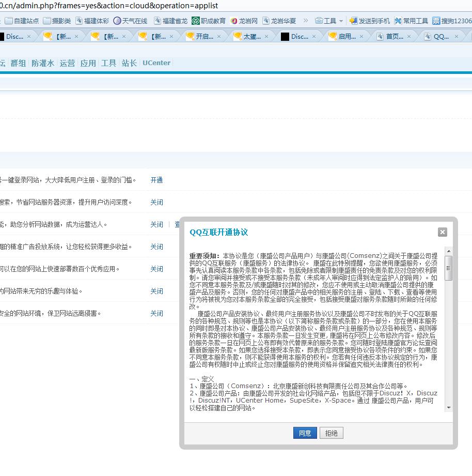
Task: Open the 防灌水 admin menu
Action: (43, 63)
